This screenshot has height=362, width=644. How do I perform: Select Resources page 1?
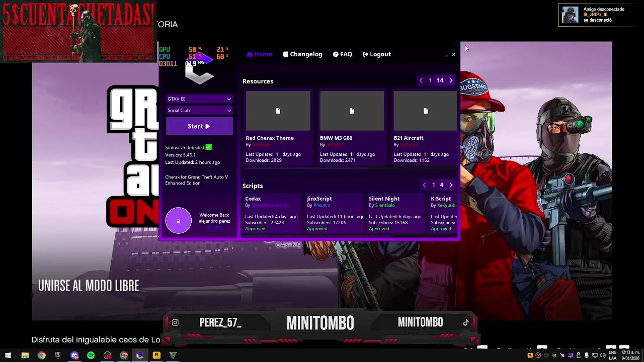click(430, 80)
